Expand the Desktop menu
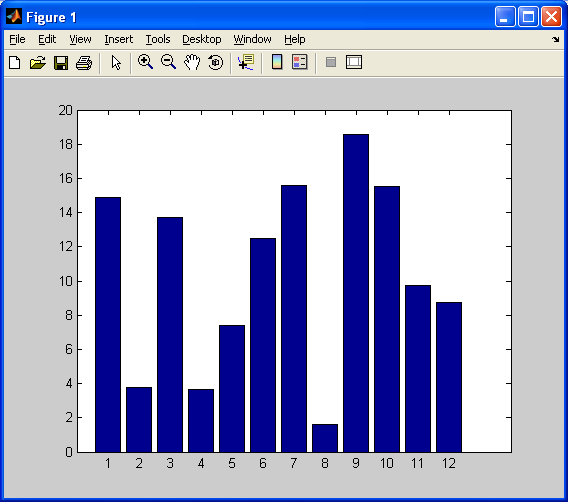 point(201,39)
